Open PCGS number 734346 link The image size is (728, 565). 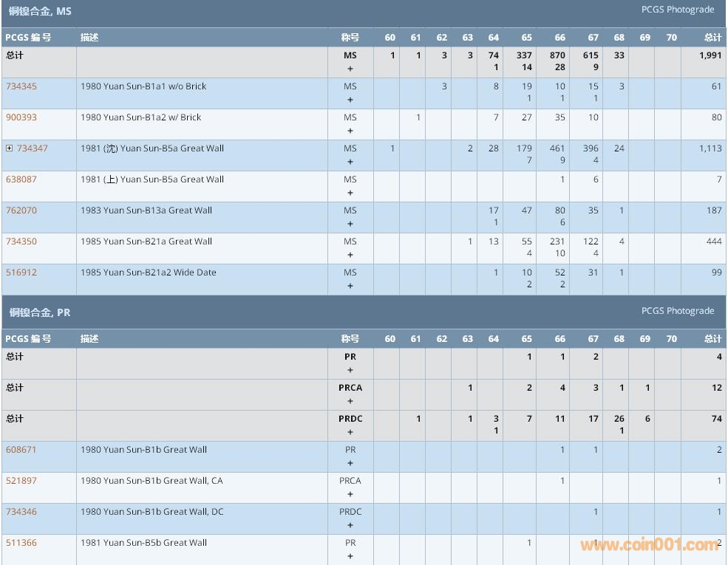point(21,512)
